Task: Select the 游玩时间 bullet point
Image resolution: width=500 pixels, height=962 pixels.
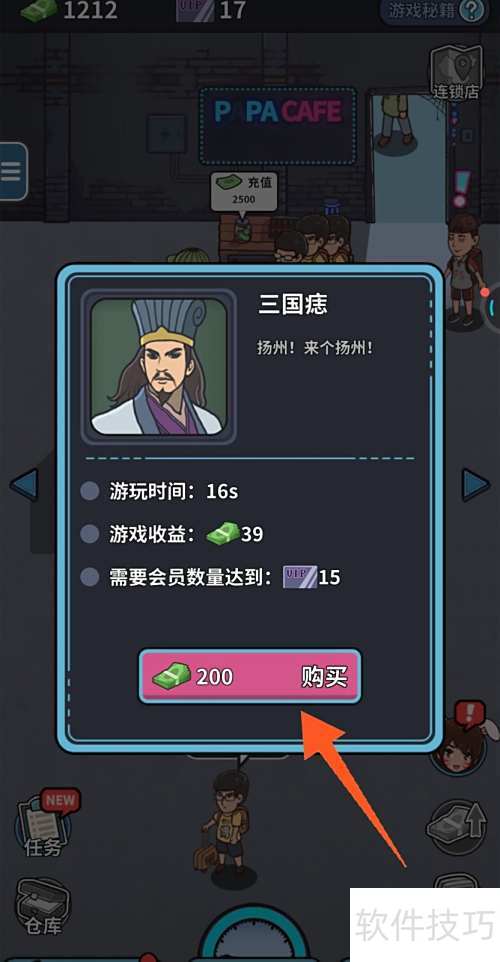Action: coord(90,491)
